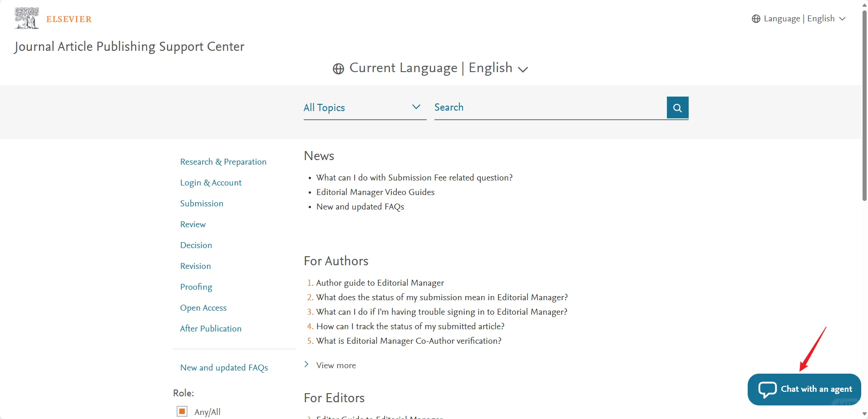Screen dimensions: 868x419
Task: Select Open Access in the sidebar
Action: click(x=203, y=307)
